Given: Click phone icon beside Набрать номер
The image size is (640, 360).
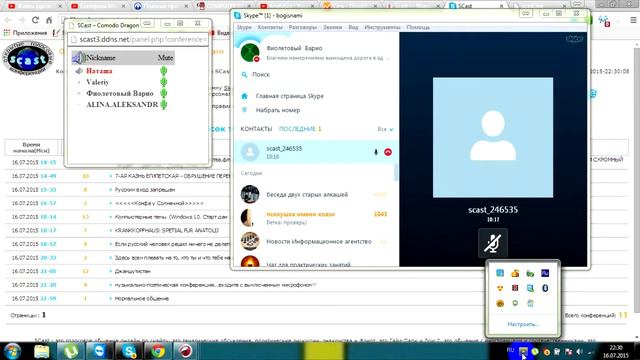Looking at the screenshot, I should click(x=244, y=110).
